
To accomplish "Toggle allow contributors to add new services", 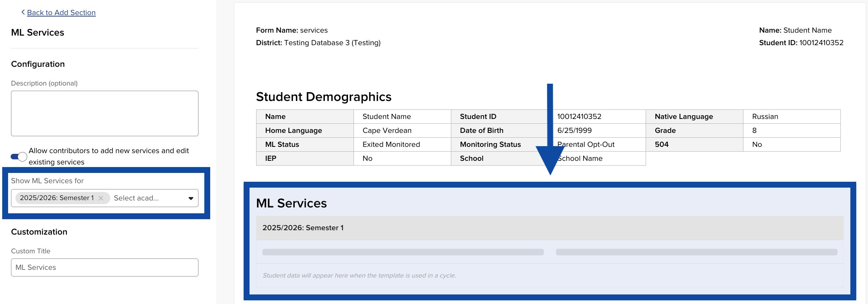I will pos(19,157).
